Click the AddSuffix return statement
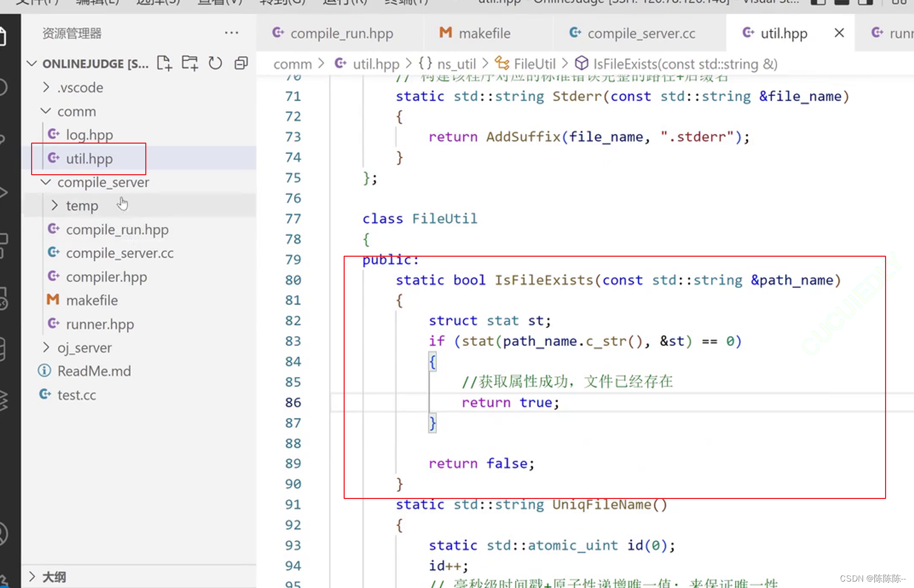This screenshot has height=588, width=914. point(589,137)
